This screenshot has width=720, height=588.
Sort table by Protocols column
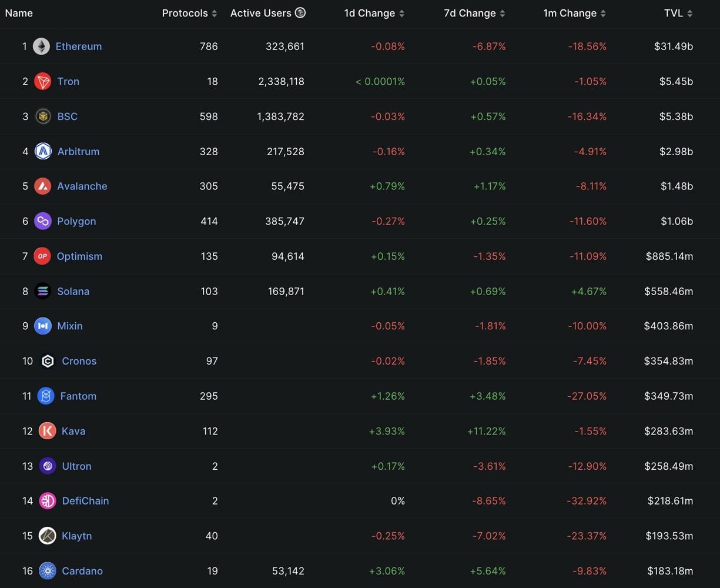[x=189, y=13]
